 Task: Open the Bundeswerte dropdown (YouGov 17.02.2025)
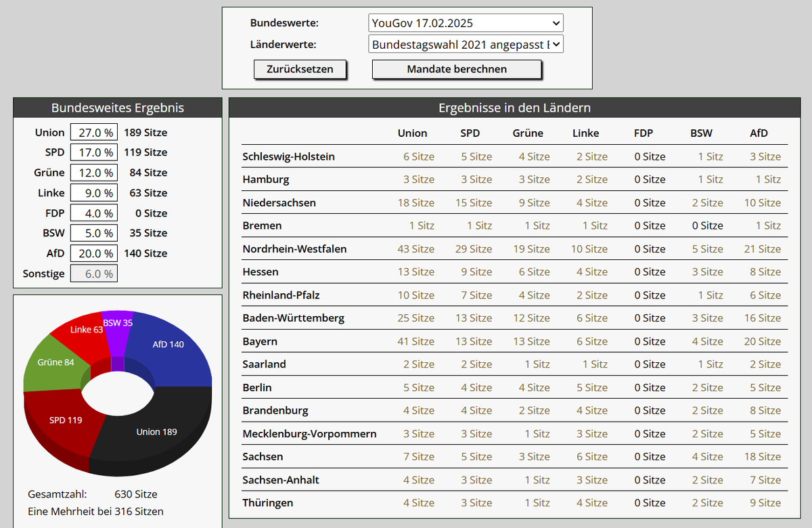[x=466, y=23]
